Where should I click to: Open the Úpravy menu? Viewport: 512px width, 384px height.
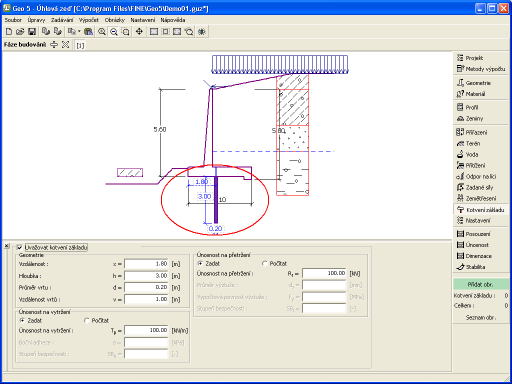(36, 20)
